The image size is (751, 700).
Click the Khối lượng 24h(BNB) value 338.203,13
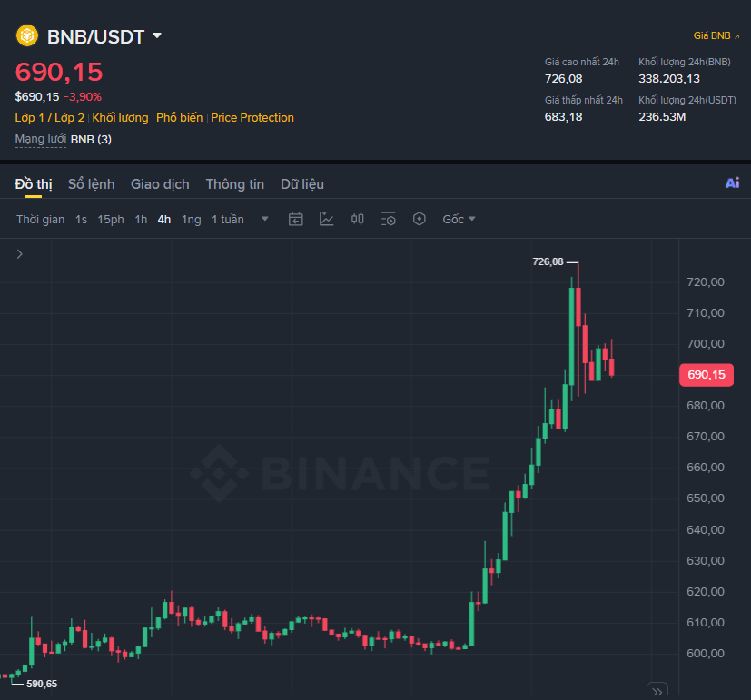(x=669, y=78)
